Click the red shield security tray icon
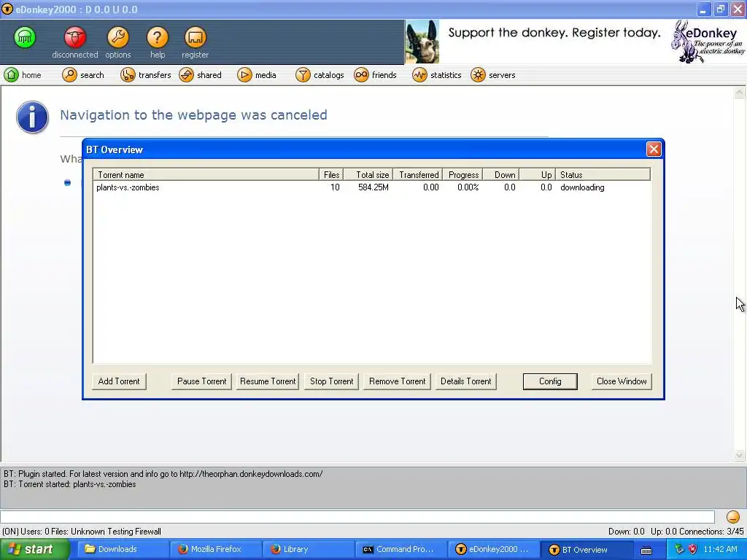The image size is (747, 560). point(693,550)
